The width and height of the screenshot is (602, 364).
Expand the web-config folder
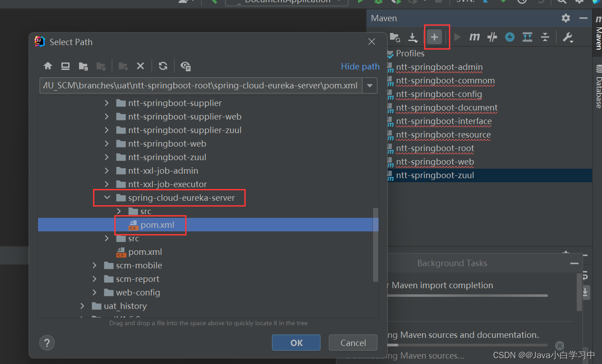tap(95, 292)
